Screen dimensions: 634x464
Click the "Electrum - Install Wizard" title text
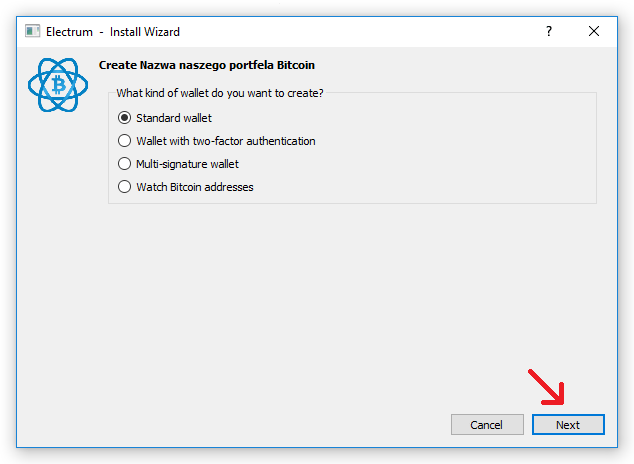113,31
